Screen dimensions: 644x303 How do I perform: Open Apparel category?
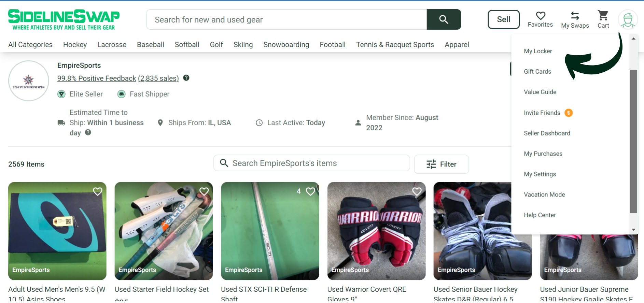(457, 45)
